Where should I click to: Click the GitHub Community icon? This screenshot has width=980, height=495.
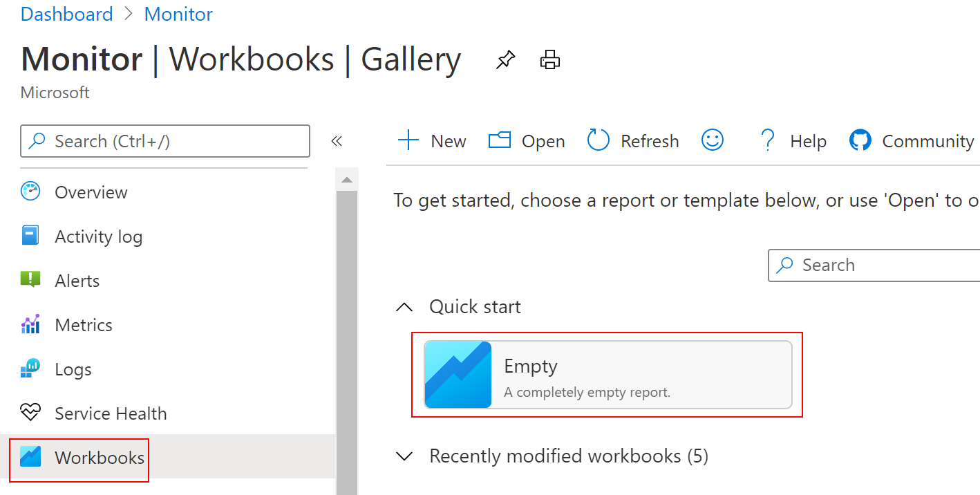pos(860,140)
